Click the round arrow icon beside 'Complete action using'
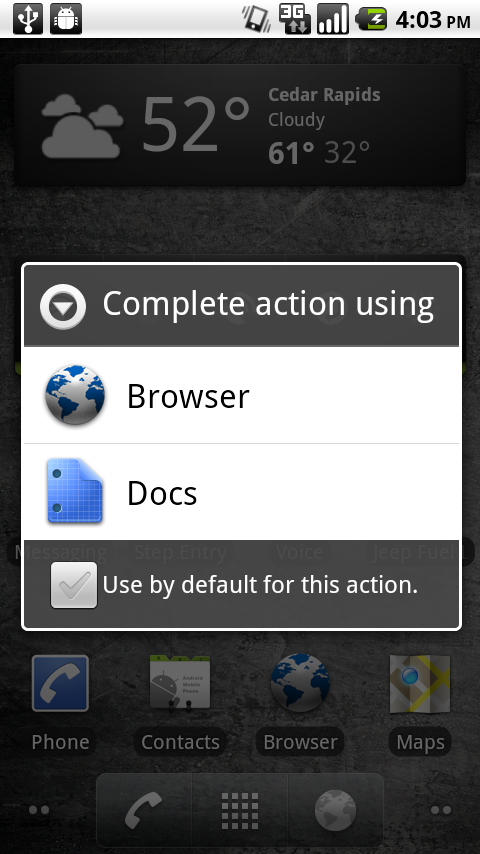 click(x=63, y=307)
